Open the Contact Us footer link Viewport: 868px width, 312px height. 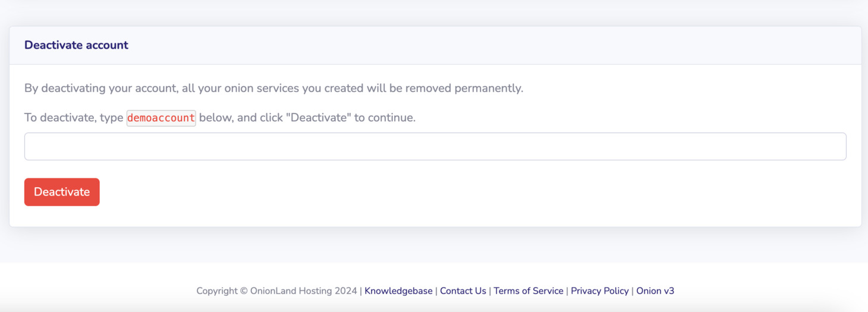tap(463, 291)
